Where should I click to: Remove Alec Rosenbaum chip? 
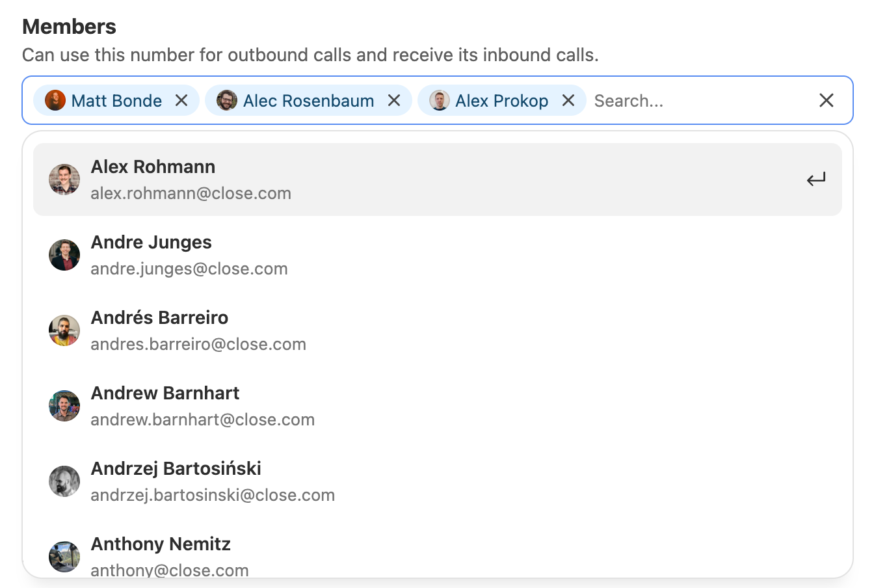click(x=394, y=100)
